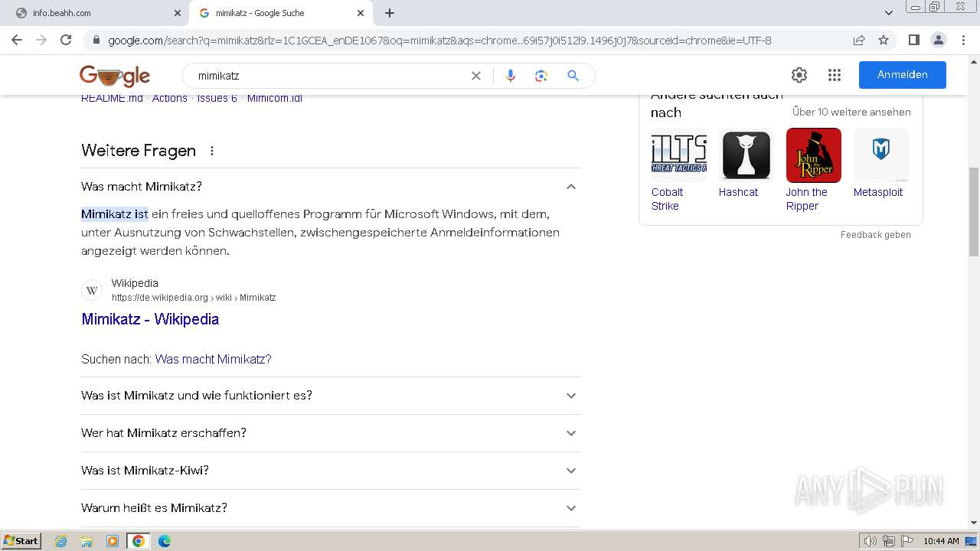Clear the search box text
This screenshot has width=980, height=551.
[x=476, y=76]
